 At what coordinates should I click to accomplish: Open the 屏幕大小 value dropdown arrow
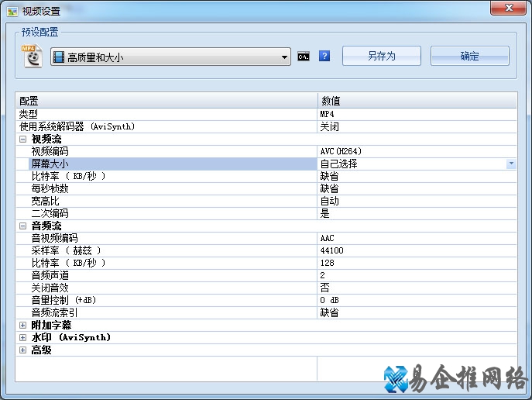click(x=511, y=164)
